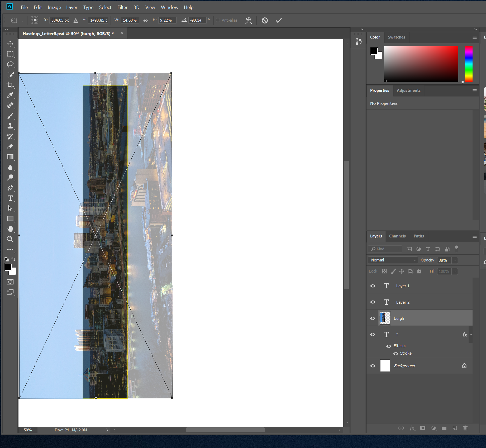Click the toolbar foreground color swatch
The width and height of the screenshot is (486, 448).
click(8, 267)
